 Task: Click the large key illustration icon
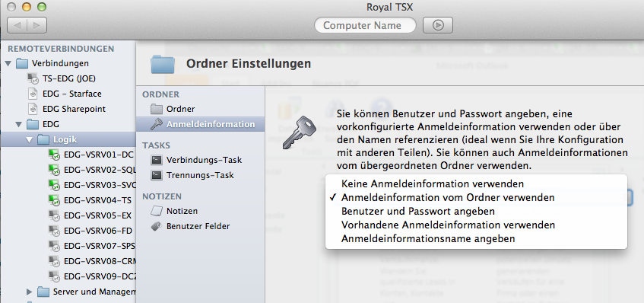point(299,132)
